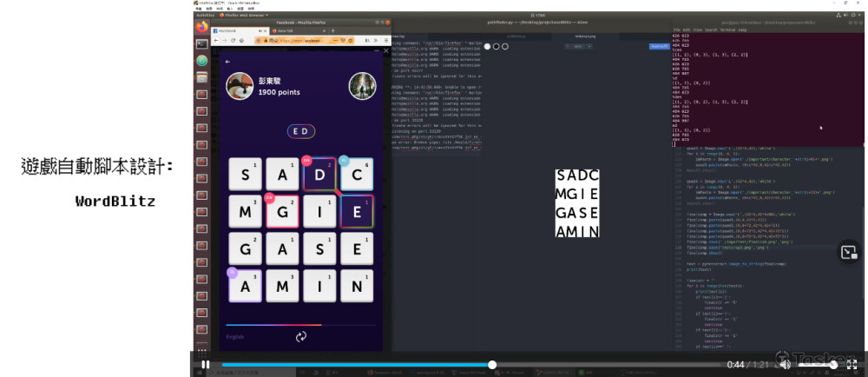Open a new tab with plus button
Viewport: 868px width, 377px height.
tap(332, 30)
